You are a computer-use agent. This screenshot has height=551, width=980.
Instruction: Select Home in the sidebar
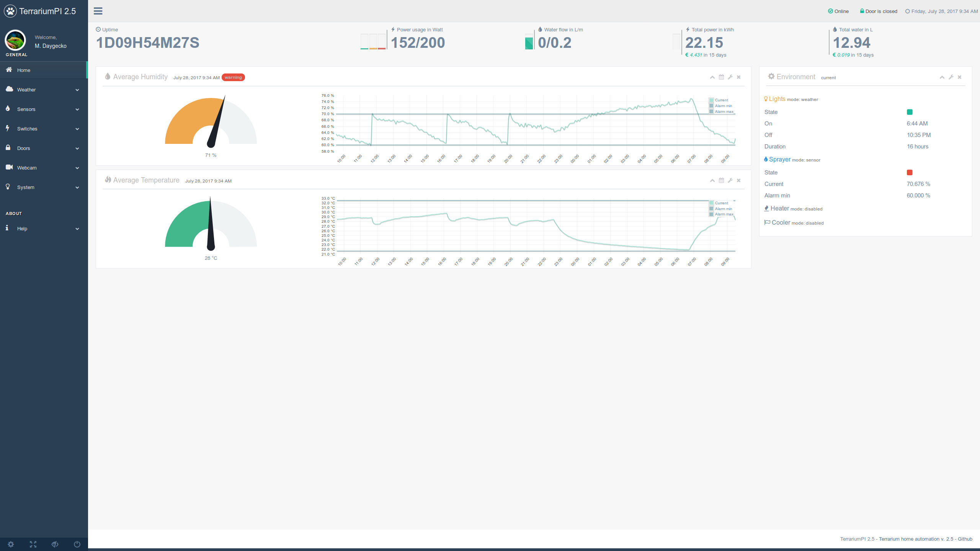(x=24, y=70)
